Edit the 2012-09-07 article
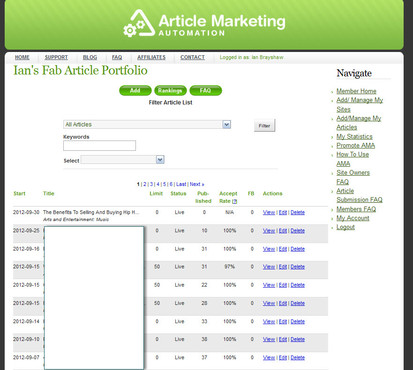 [x=283, y=358]
